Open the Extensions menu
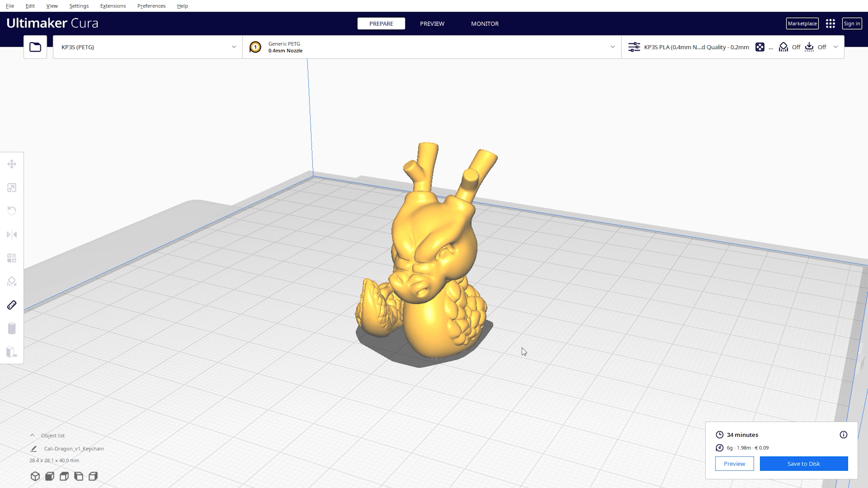868x488 pixels. [113, 6]
